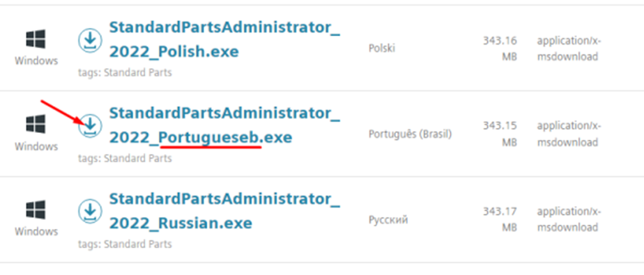Select the Standard Parts tag under Portugueseb file
Screen dimensions: 644x275
pyautogui.click(x=137, y=159)
